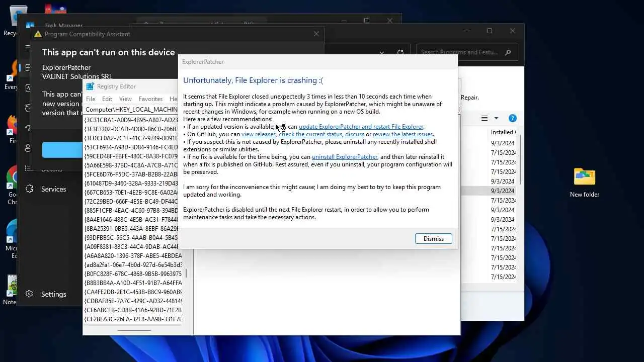Open 'review the latest issues' link

pyautogui.click(x=403, y=134)
